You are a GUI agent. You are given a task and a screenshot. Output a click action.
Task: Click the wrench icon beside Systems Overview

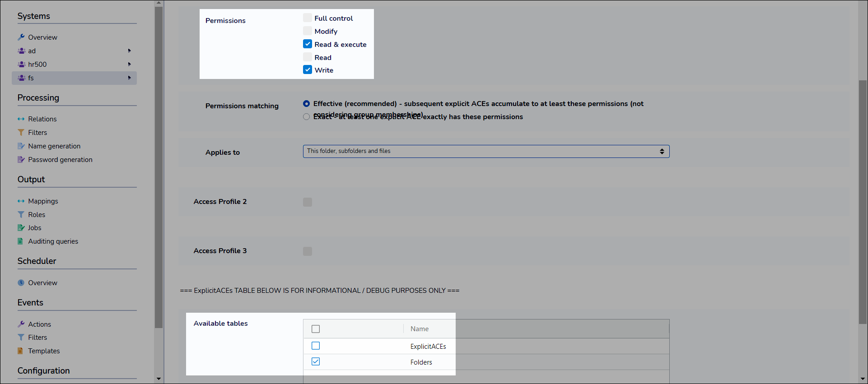tap(21, 37)
